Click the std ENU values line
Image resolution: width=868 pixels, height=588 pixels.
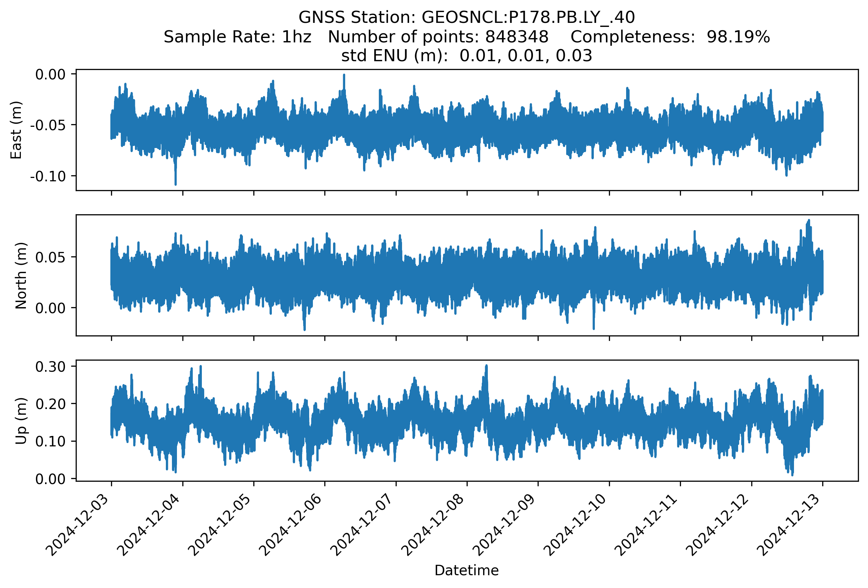point(467,56)
